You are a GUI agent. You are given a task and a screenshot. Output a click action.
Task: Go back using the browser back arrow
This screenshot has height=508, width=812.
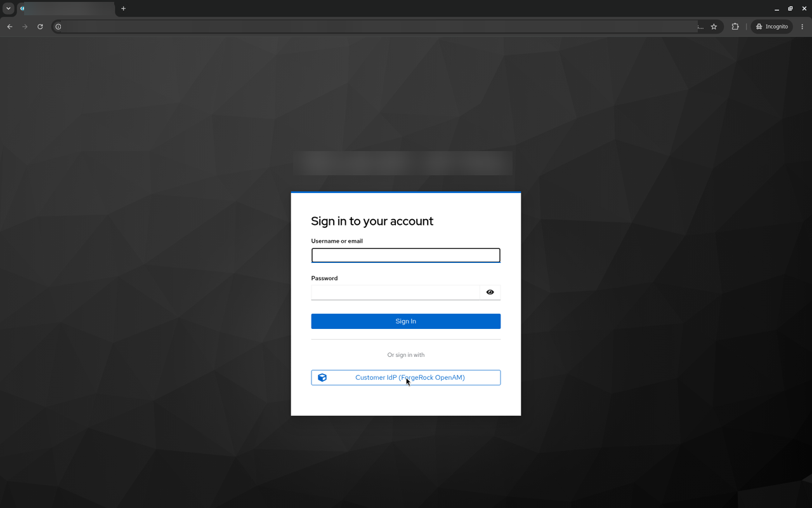10,27
